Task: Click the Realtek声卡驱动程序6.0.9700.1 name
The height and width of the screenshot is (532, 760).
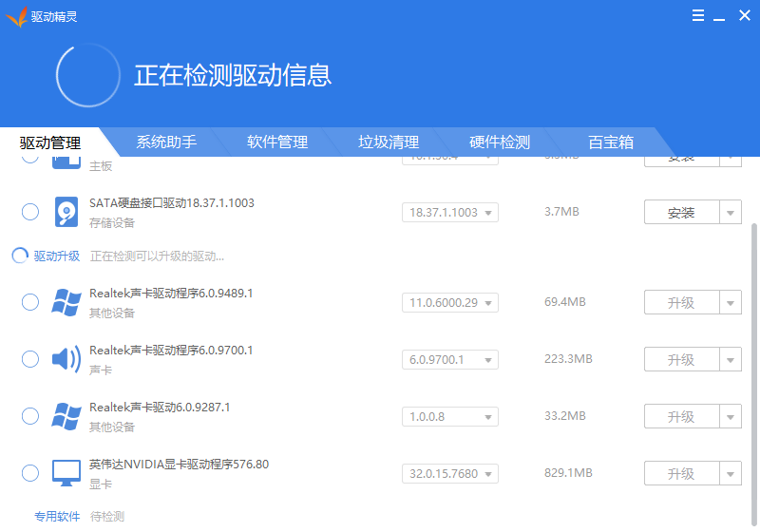Action: (171, 351)
